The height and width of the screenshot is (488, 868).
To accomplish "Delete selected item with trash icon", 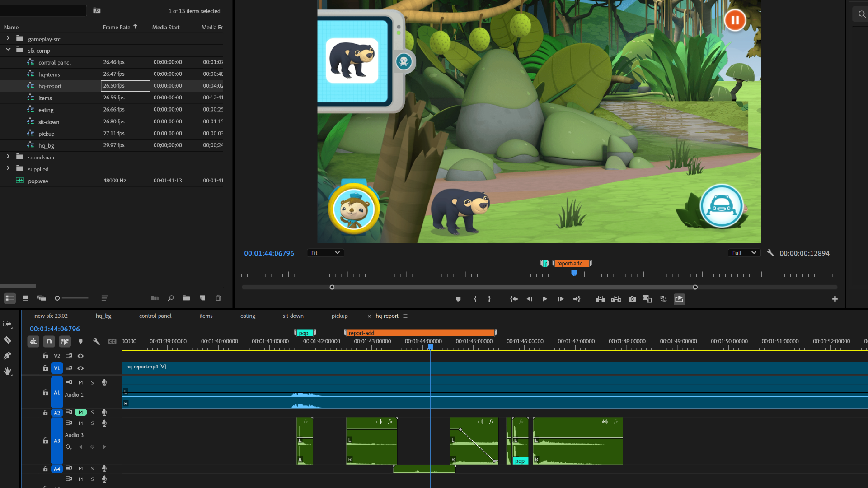I will 218,298.
